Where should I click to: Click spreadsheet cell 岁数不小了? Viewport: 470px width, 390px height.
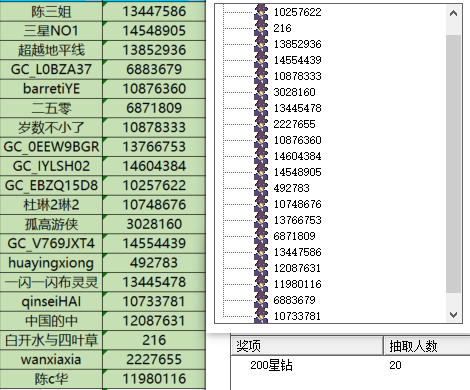point(51,128)
